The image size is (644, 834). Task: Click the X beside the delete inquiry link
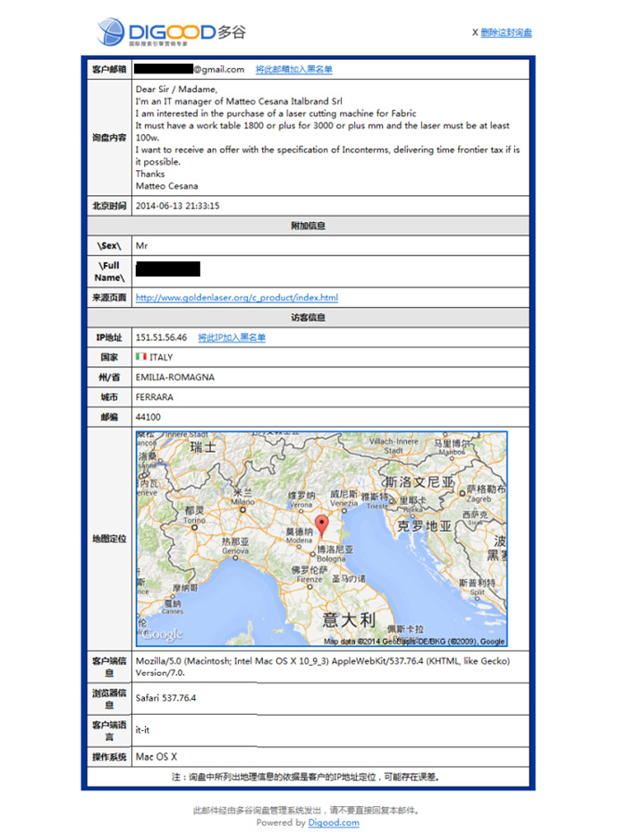click(475, 33)
